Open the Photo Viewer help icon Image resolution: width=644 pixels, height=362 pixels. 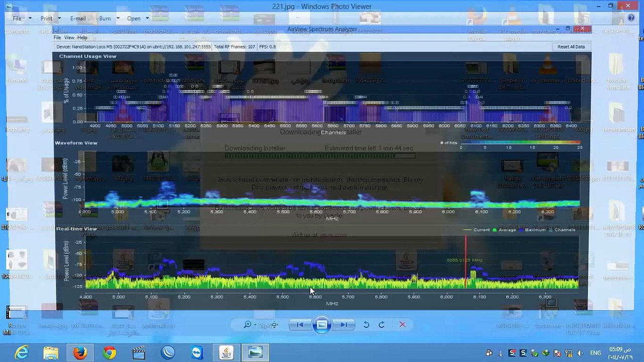pos(631,18)
